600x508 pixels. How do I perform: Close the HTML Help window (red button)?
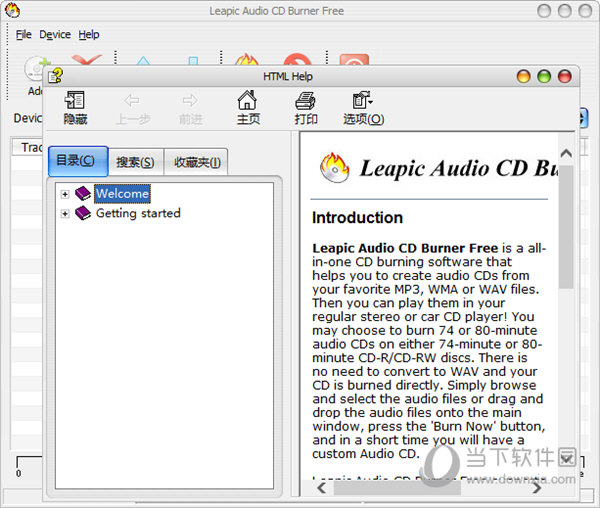564,76
